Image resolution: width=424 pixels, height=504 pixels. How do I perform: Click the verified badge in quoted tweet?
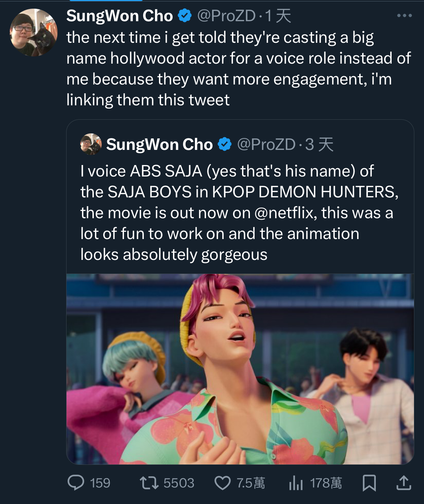click(225, 145)
